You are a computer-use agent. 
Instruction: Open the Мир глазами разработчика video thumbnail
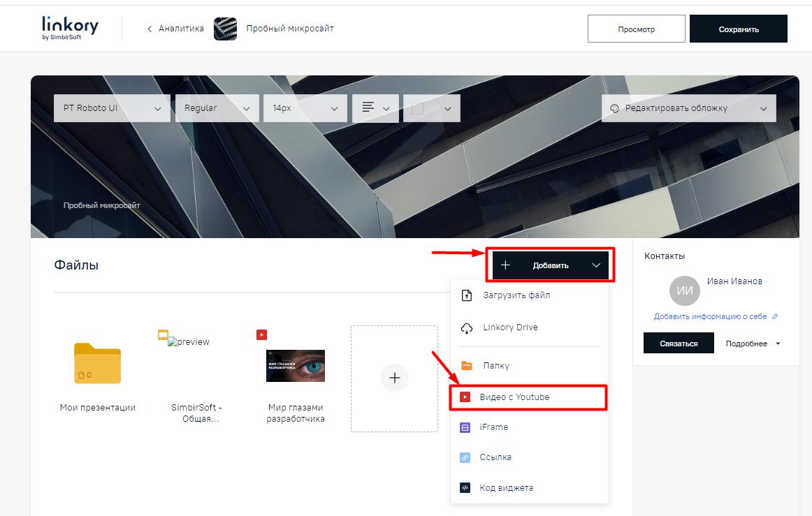296,366
